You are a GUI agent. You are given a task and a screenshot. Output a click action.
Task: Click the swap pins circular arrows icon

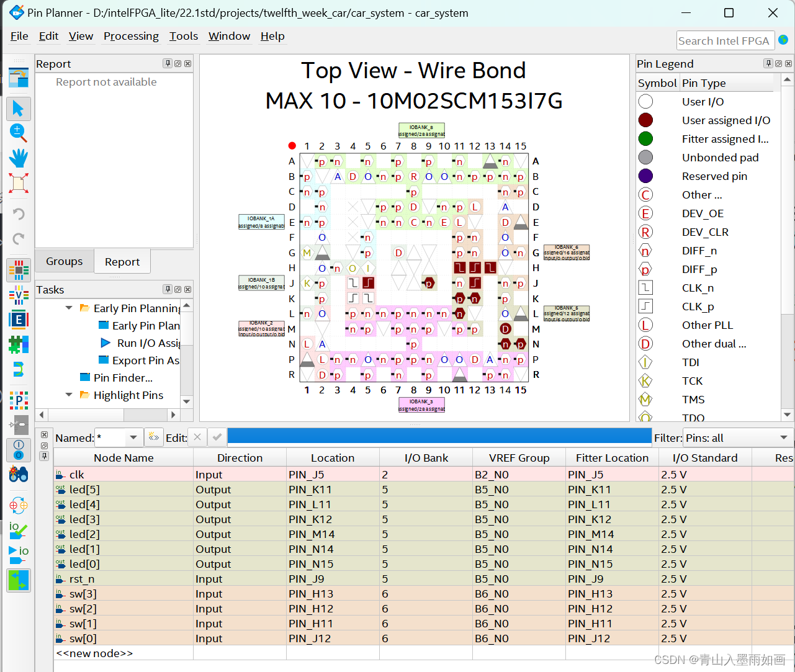click(19, 504)
